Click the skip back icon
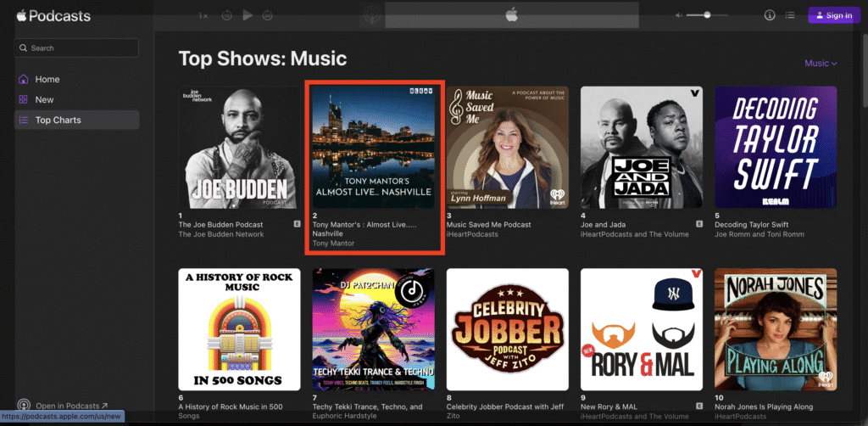The image size is (868, 426). [226, 15]
